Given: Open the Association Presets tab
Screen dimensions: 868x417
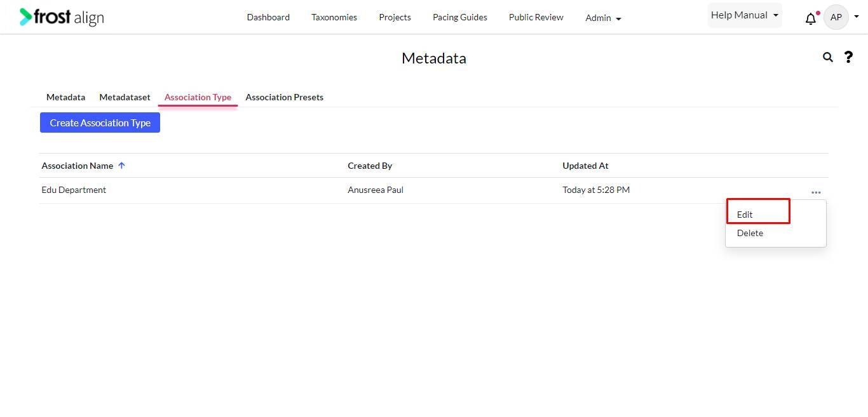Looking at the screenshot, I should tap(285, 97).
